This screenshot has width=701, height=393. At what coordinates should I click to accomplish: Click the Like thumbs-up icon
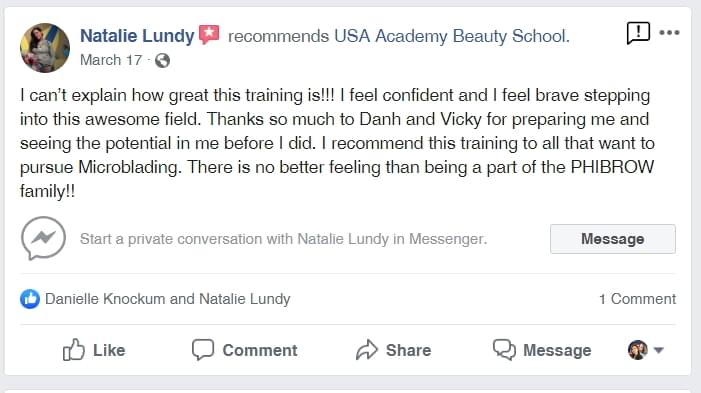coord(73,349)
